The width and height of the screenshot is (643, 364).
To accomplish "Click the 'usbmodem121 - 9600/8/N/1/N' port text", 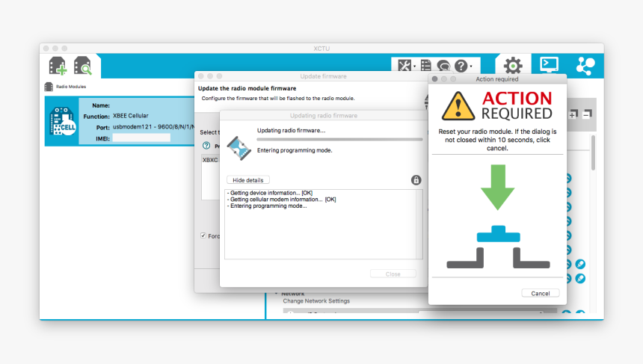I will [153, 126].
